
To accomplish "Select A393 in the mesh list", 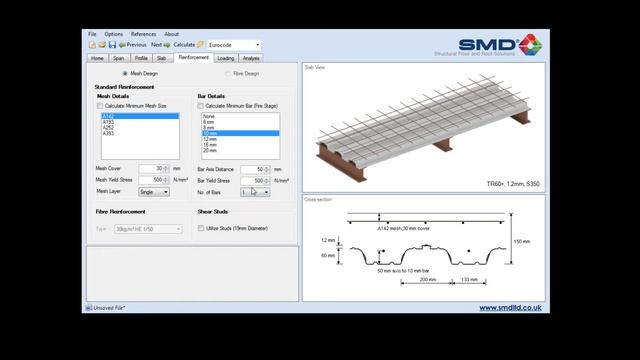I will tap(140, 133).
